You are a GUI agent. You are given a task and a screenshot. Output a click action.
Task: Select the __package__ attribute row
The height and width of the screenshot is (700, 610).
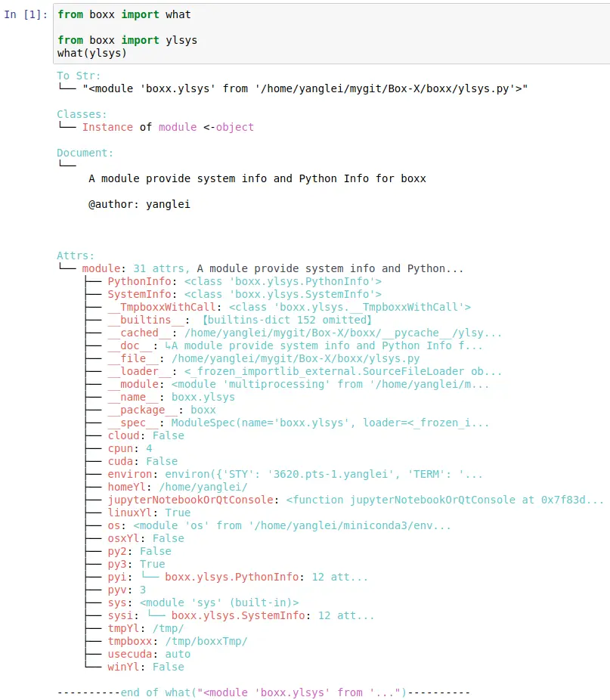(x=162, y=410)
